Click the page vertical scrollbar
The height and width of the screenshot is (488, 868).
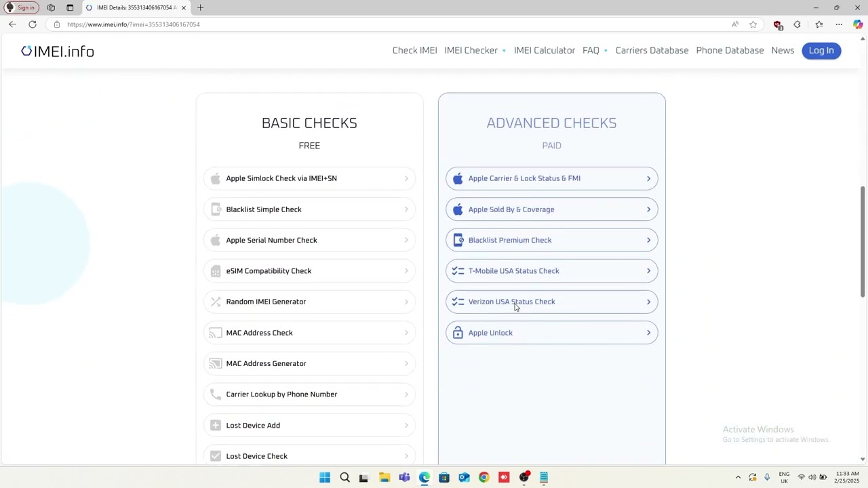click(x=863, y=241)
